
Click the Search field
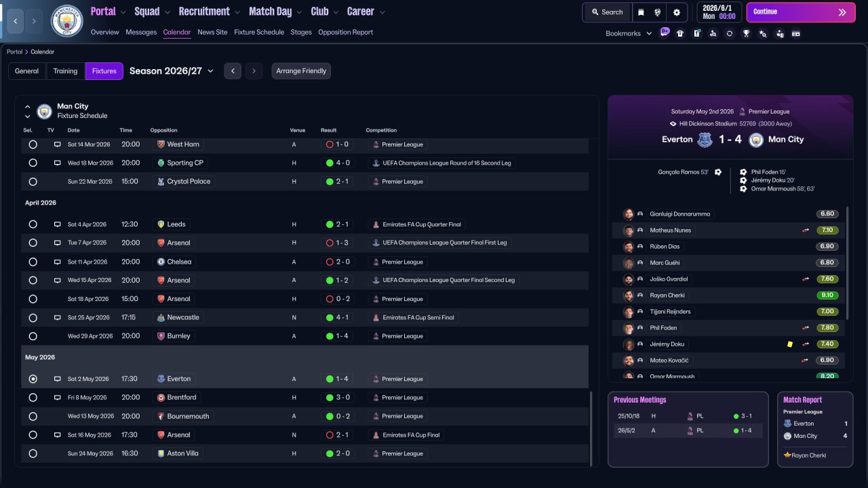point(607,12)
